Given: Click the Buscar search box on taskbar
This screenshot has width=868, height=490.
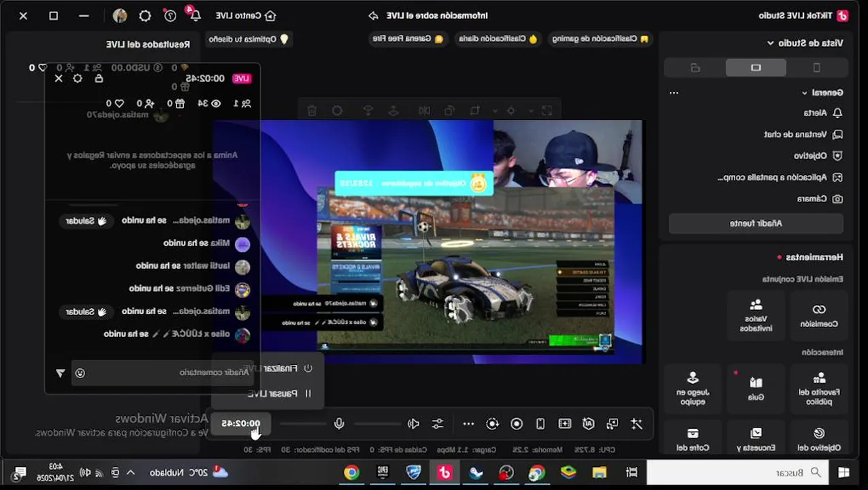Looking at the screenshot, I should tap(738, 472).
